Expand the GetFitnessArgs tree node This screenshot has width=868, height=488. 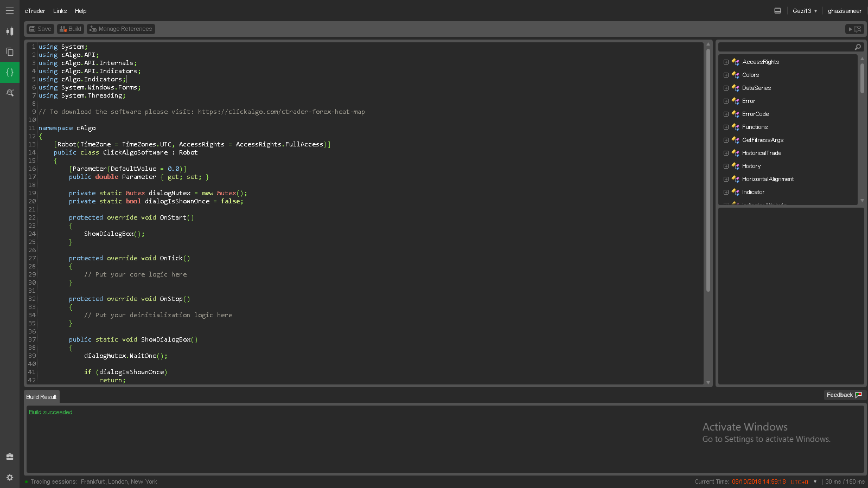pos(726,140)
